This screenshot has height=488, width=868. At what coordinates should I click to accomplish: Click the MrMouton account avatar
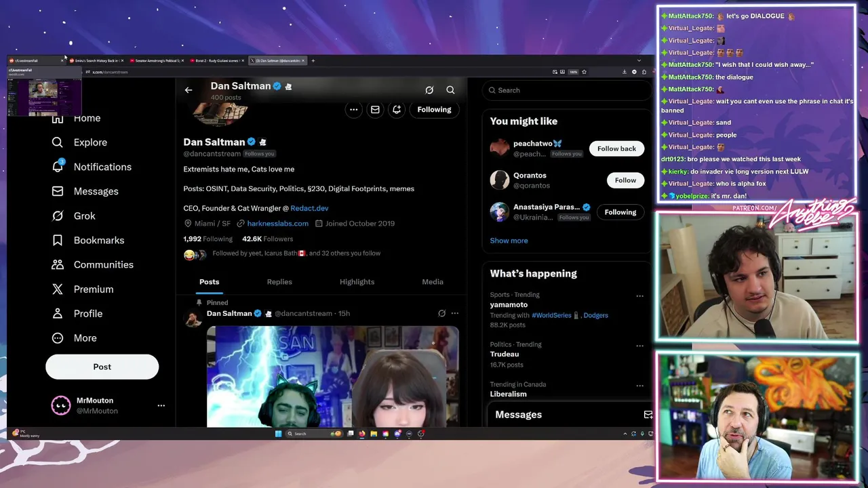(61, 405)
